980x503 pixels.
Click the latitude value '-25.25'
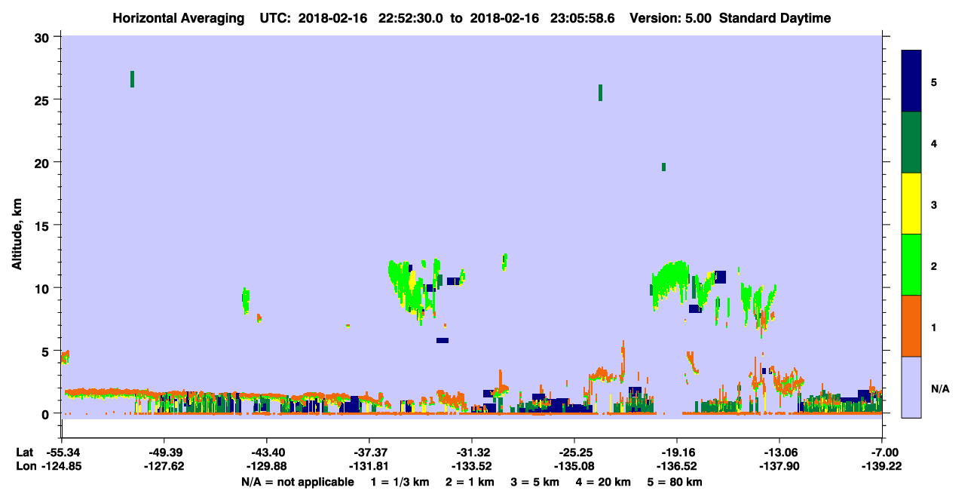click(574, 452)
